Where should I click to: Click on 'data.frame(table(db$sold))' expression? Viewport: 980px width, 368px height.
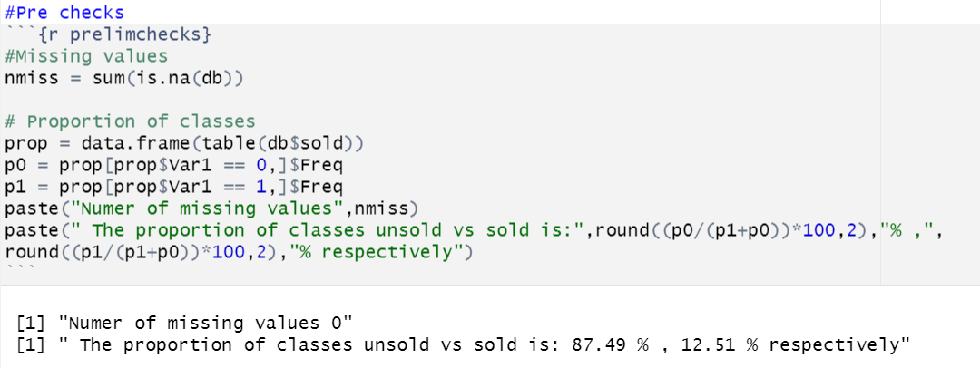[x=222, y=144]
